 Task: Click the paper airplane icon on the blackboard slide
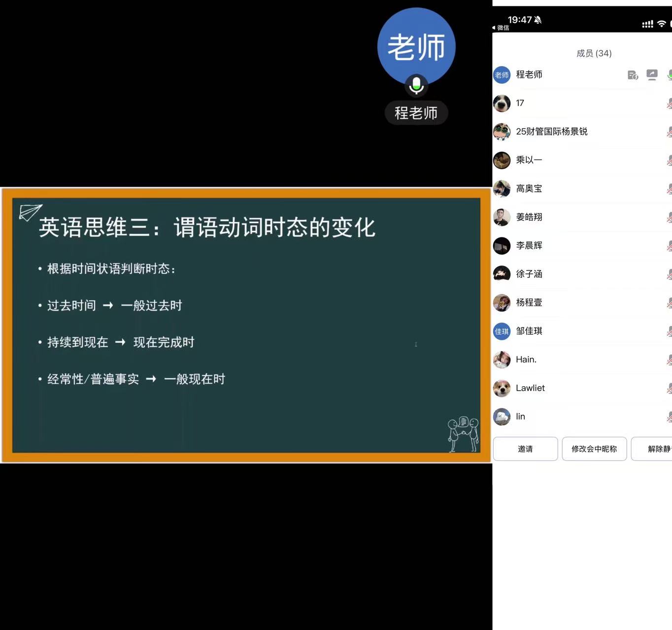click(31, 213)
